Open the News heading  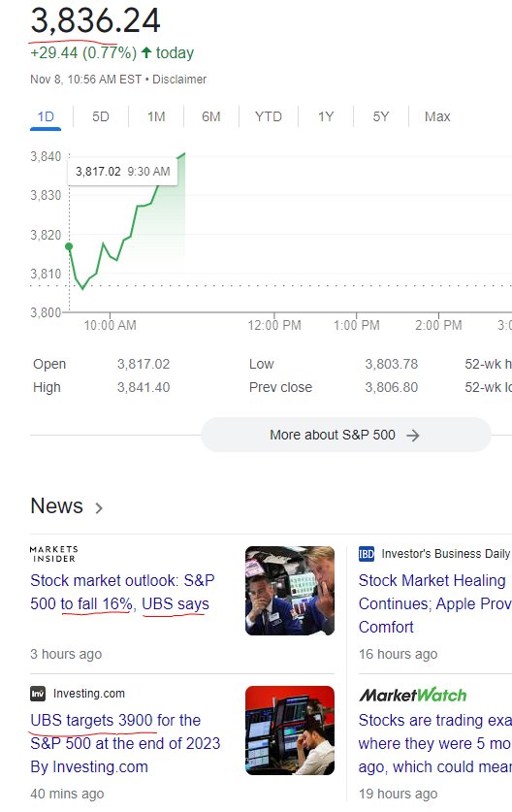tap(56, 506)
